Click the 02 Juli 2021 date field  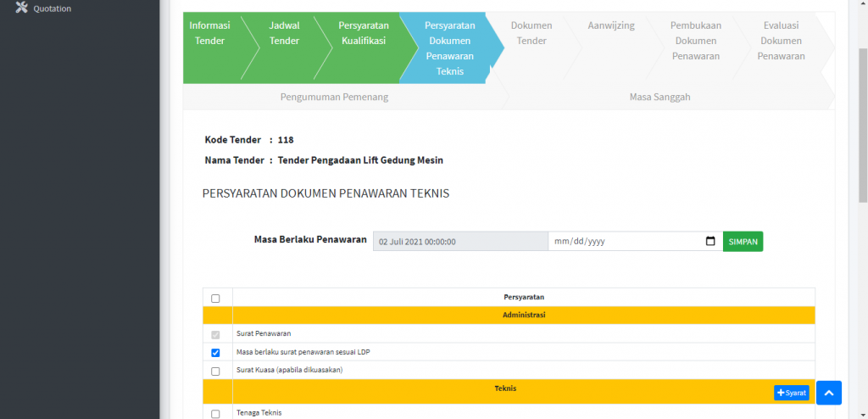click(460, 242)
